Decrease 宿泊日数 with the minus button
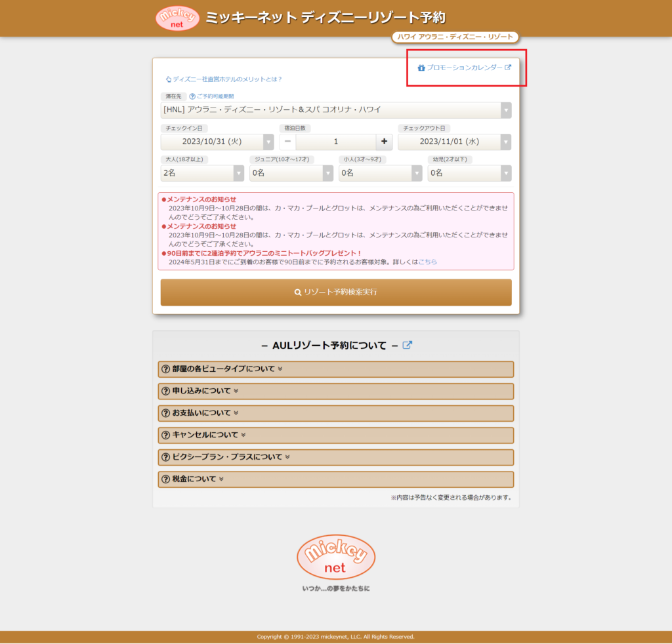Screen dimensions: 672x644 (287, 141)
